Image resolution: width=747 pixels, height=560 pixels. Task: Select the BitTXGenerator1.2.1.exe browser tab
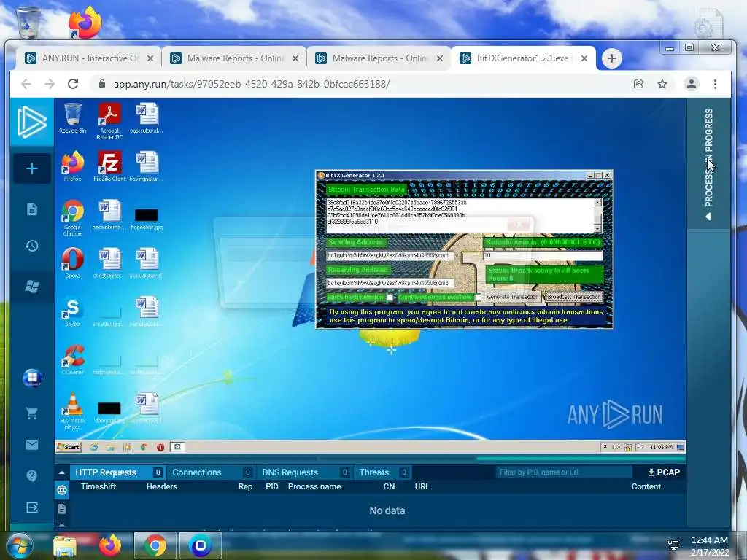523,58
